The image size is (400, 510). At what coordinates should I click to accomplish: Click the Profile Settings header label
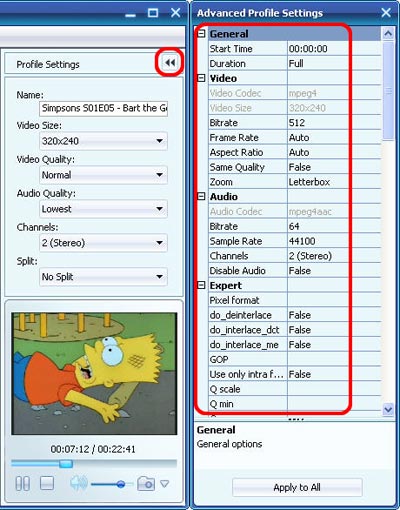coord(48,64)
